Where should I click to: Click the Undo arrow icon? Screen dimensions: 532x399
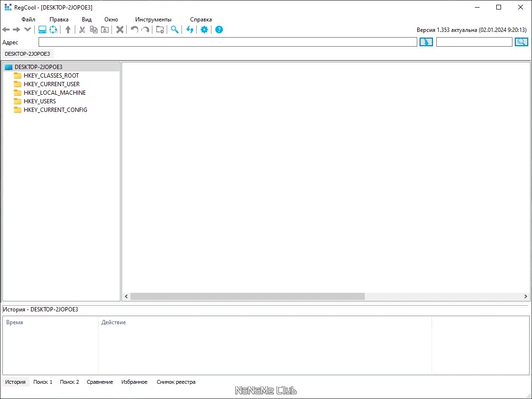pos(134,30)
